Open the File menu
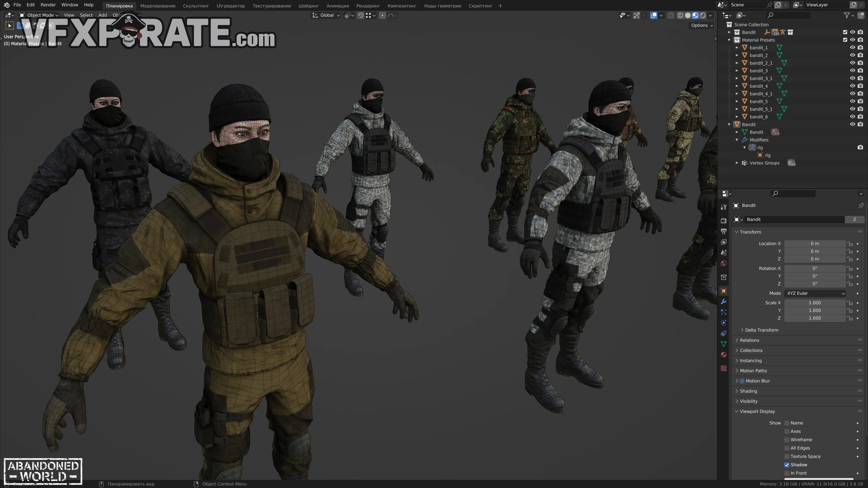868x488 pixels. pyautogui.click(x=17, y=5)
